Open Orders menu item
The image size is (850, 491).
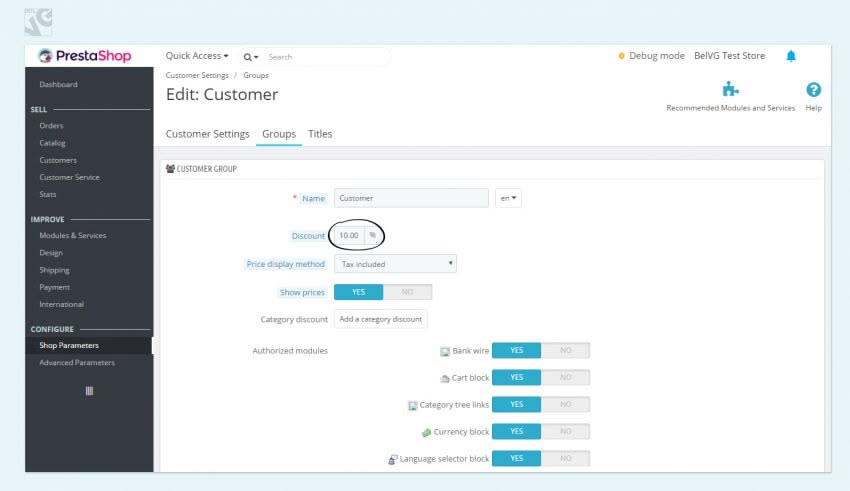coord(51,126)
